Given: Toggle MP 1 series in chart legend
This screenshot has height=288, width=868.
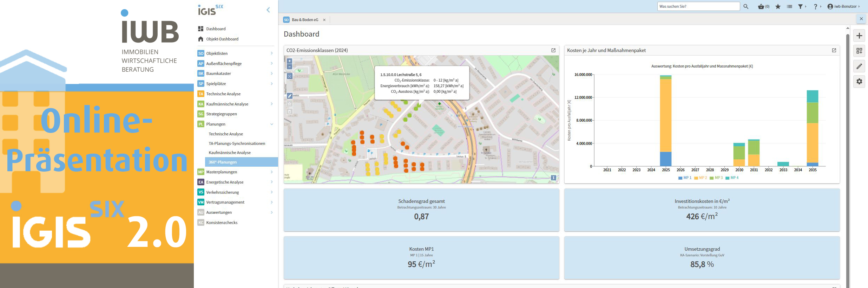Looking at the screenshot, I should (685, 178).
